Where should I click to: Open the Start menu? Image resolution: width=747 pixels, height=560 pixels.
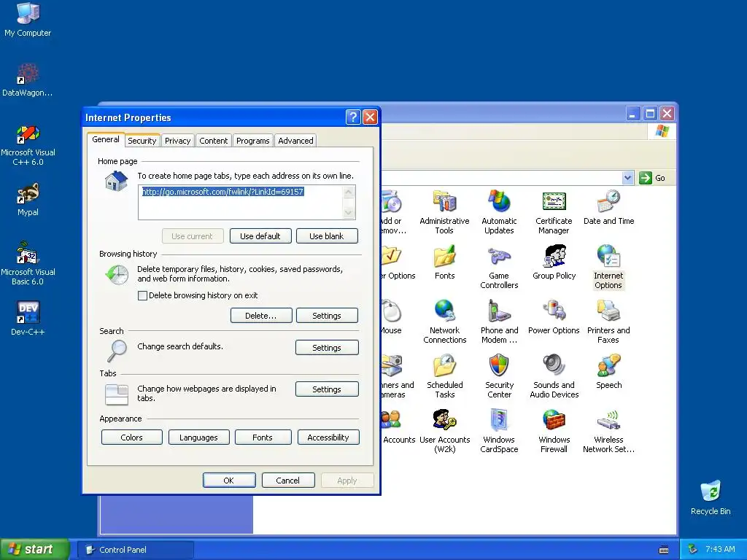click(x=35, y=550)
